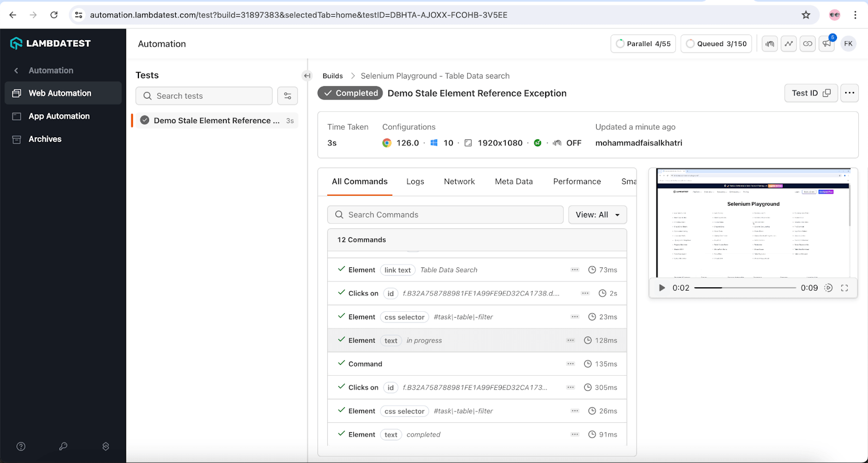Collapse the tests panel arrow

(x=307, y=76)
